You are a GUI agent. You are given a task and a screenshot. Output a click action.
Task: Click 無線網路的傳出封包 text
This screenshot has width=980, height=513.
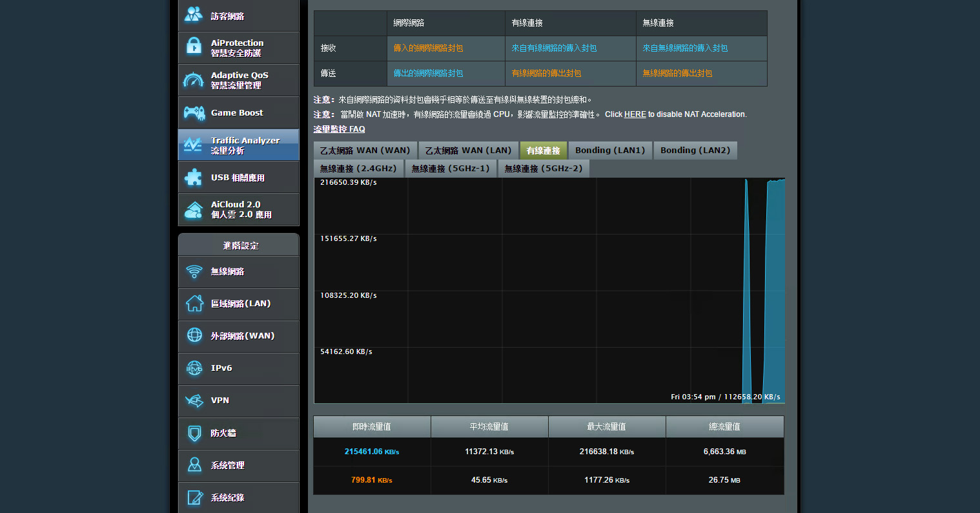click(677, 73)
